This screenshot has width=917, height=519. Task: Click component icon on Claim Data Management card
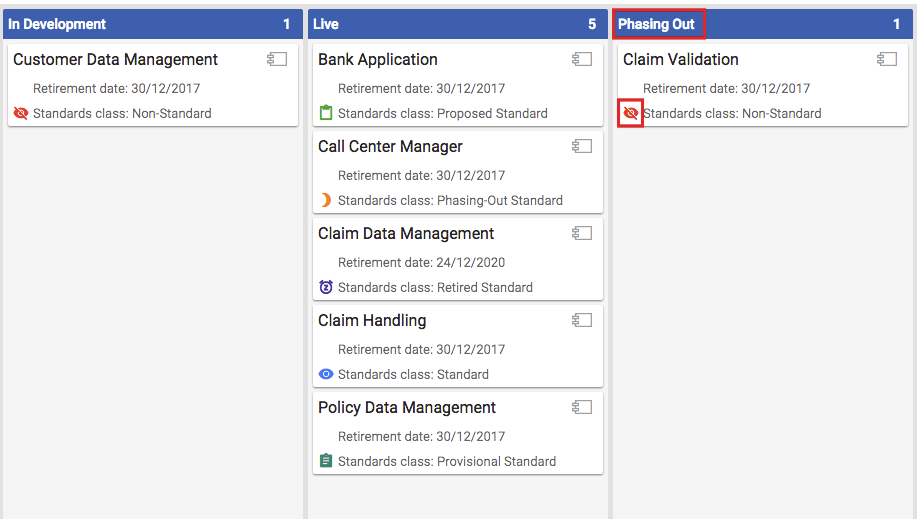[x=582, y=233]
